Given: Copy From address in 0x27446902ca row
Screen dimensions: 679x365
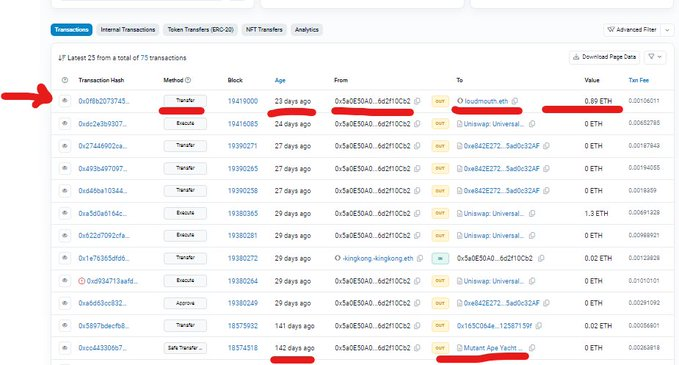Looking at the screenshot, I should (x=417, y=146).
